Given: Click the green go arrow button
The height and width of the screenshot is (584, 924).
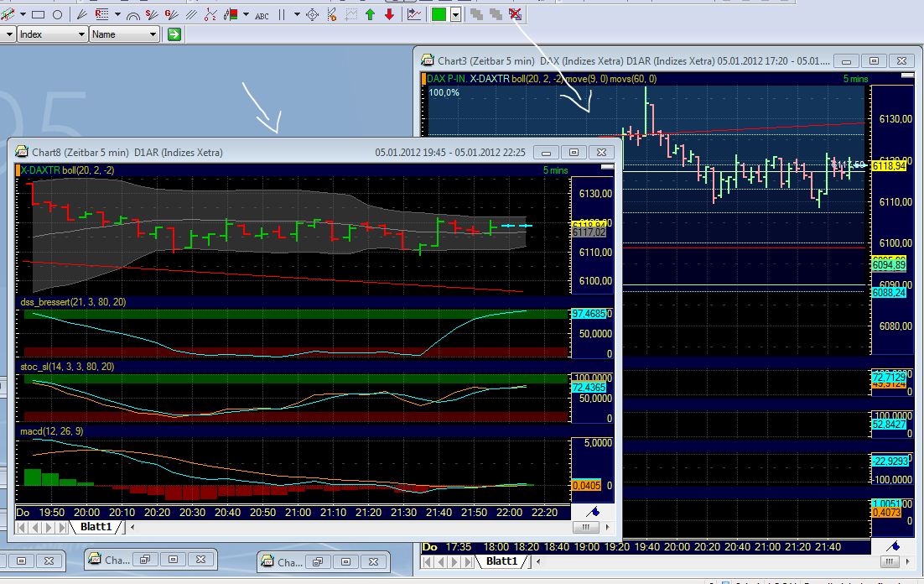Looking at the screenshot, I should pos(174,34).
